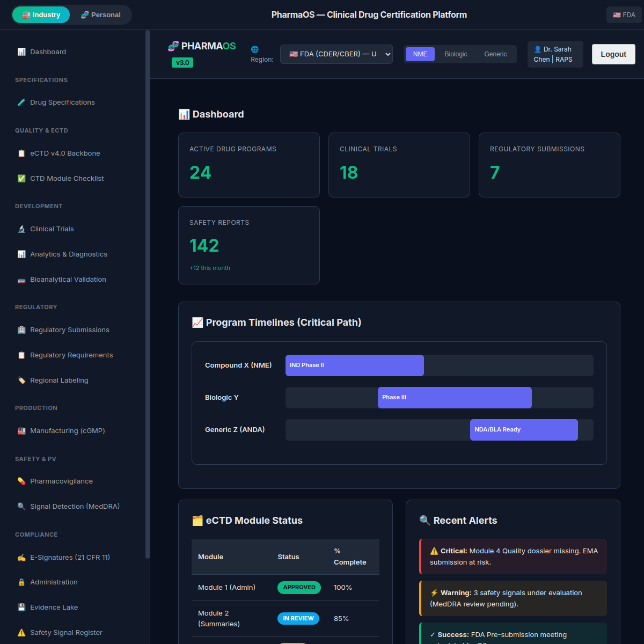Click the E-Signatures writing hand icon
Image resolution: width=644 pixels, height=644 pixels.
[21, 558]
